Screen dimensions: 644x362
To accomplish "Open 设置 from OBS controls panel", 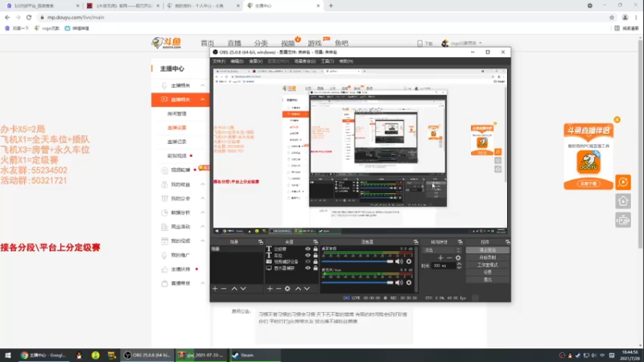I will 488,272.
